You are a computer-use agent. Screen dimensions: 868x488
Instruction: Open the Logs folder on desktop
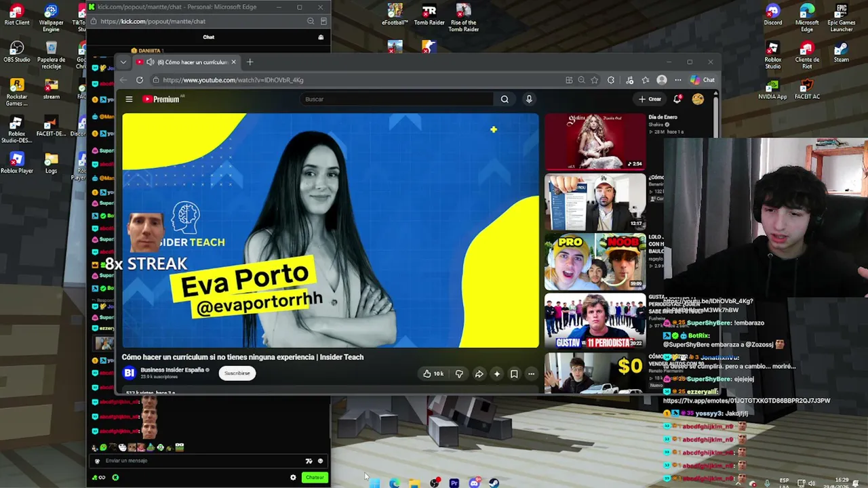(51, 162)
